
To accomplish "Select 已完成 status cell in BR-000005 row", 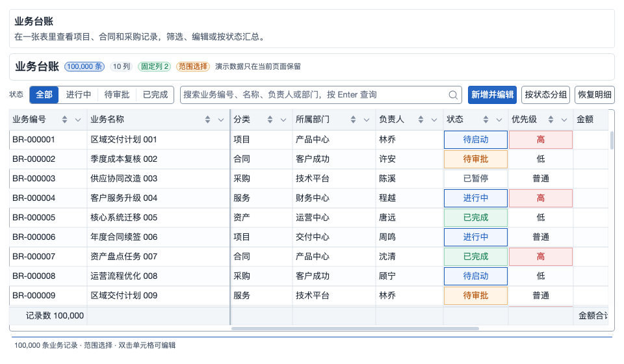I will click(x=476, y=218).
